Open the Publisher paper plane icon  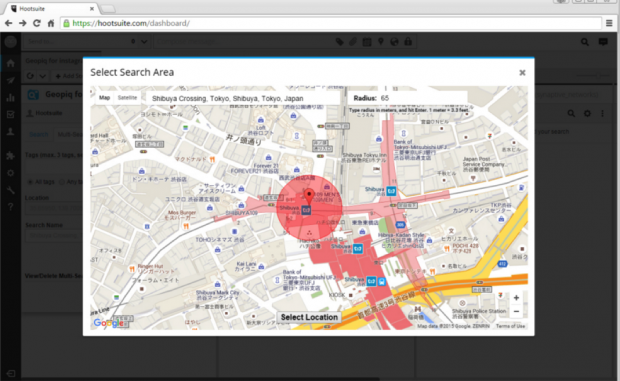point(11,80)
